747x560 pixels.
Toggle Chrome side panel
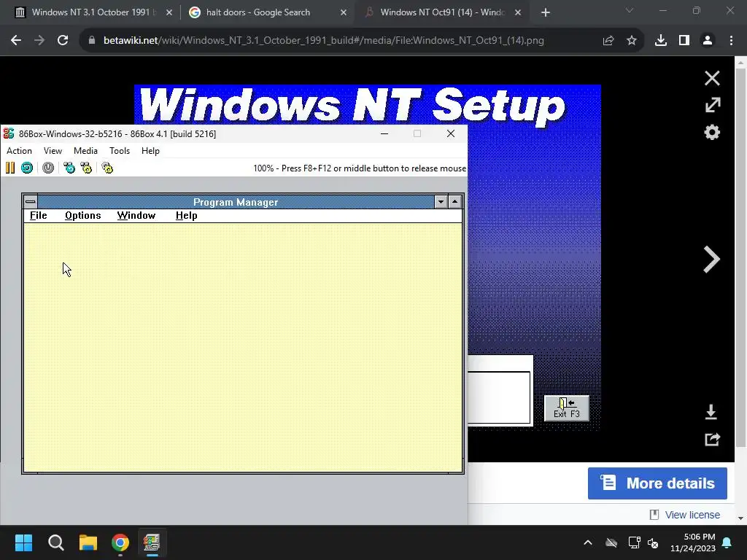pos(684,41)
